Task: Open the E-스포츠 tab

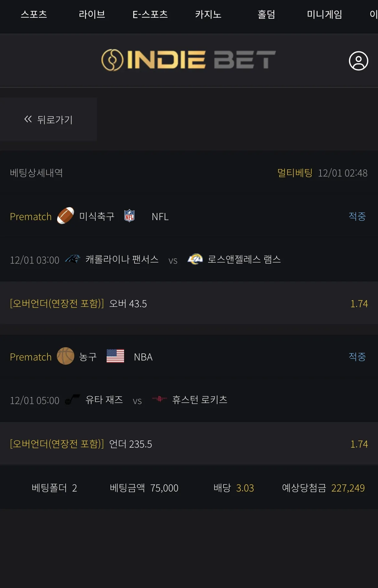Action: pos(150,15)
